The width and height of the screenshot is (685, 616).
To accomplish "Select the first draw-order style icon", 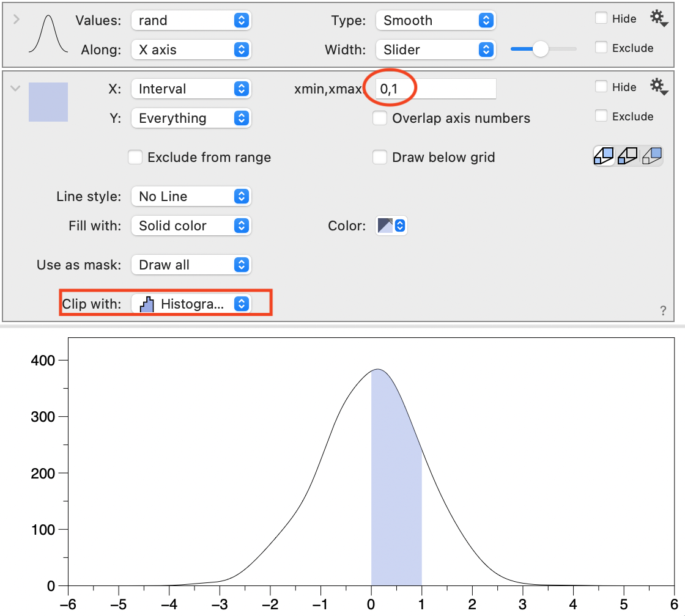I will (603, 156).
